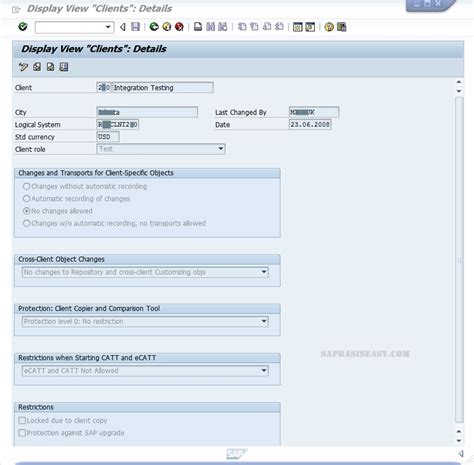Click the Date field 23.06.2008
The image size is (474, 465).
(310, 125)
